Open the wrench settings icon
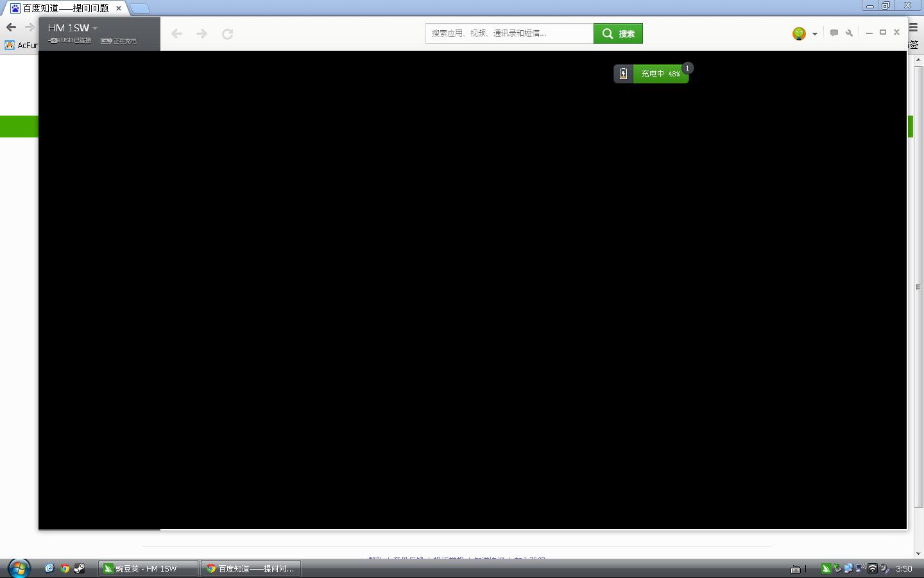924x578 pixels. (x=849, y=33)
